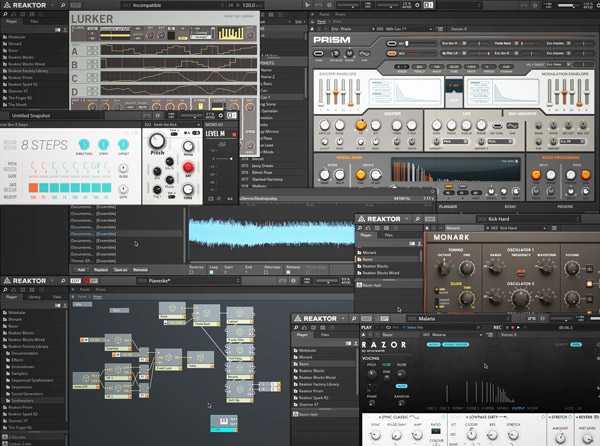Viewport: 600px width, 446px height.
Task: Switch to Files tab in top-left browser
Action: click(34, 21)
